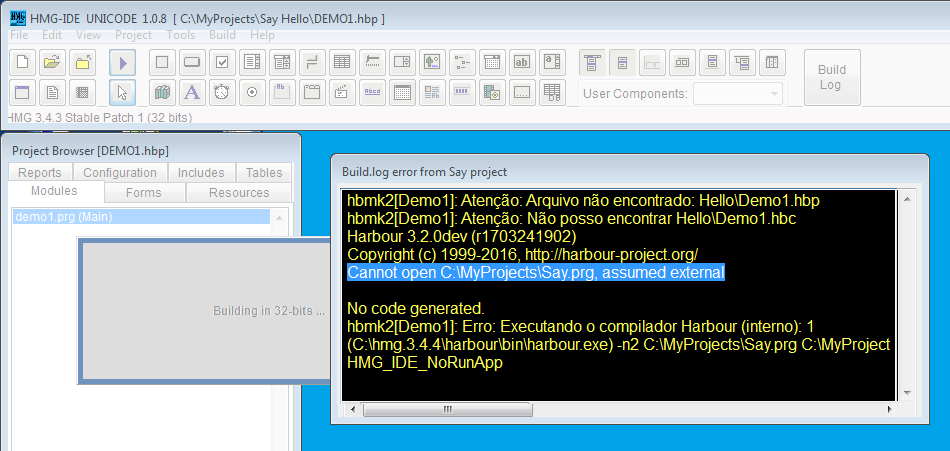The image size is (950, 451).
Task: Select the TextBox 'ab' control tool
Action: [x=521, y=62]
